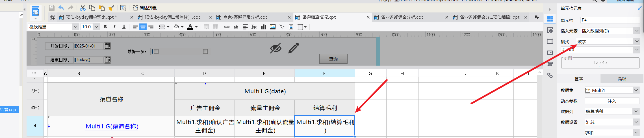Viewport: 644px width, 138px height.
Task: Switch to 各业务线佣金分析.cpt tab
Action: [402, 17]
